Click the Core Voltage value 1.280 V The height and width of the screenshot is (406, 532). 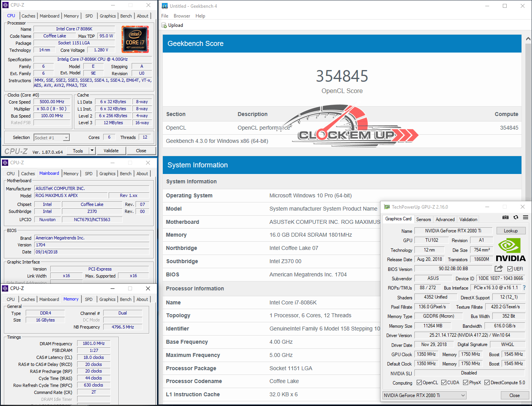101,50
